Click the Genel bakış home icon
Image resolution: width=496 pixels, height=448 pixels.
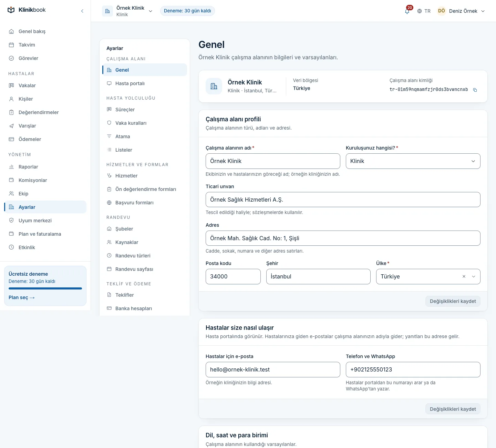(11, 31)
